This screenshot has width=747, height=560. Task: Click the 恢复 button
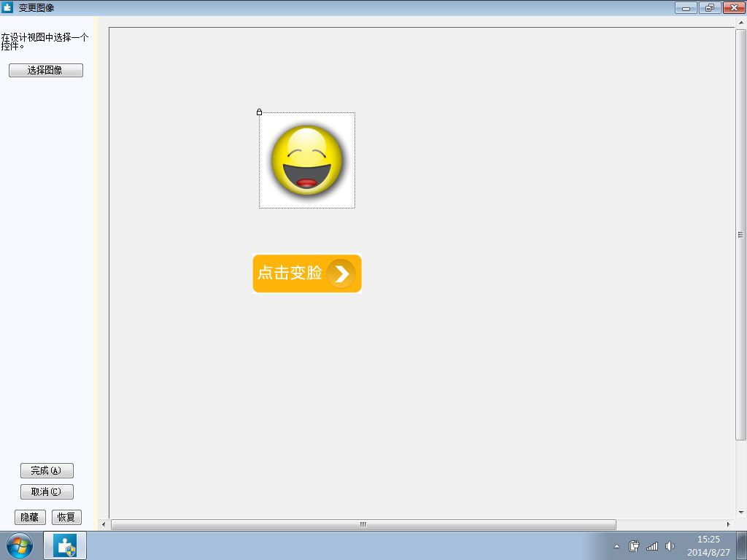pyautogui.click(x=66, y=517)
